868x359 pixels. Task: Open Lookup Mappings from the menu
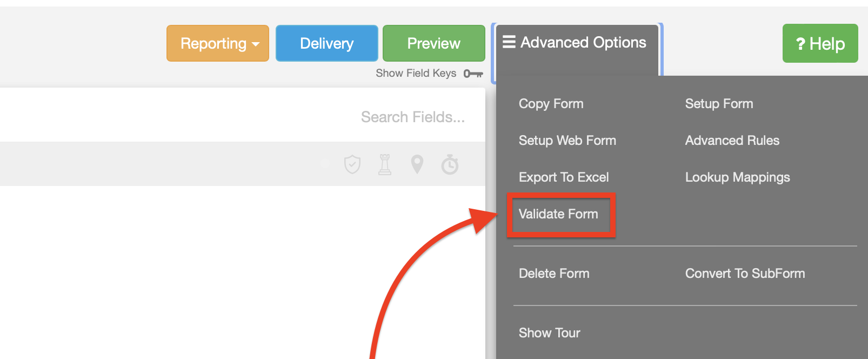click(737, 177)
